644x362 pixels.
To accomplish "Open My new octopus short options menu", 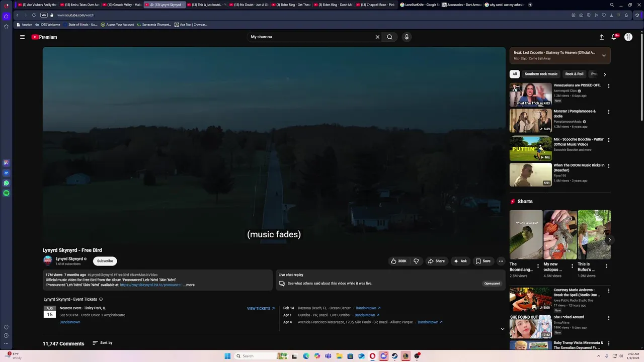I will 572,266.
